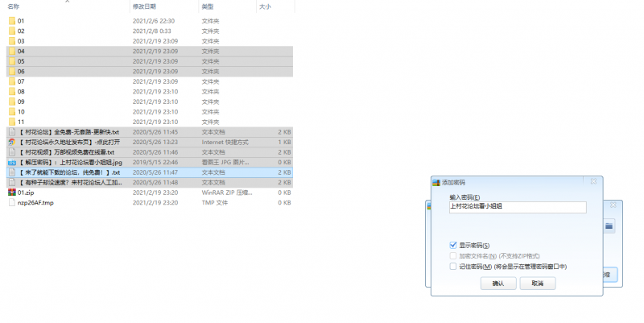Select folder 11 in the file list

click(x=21, y=122)
